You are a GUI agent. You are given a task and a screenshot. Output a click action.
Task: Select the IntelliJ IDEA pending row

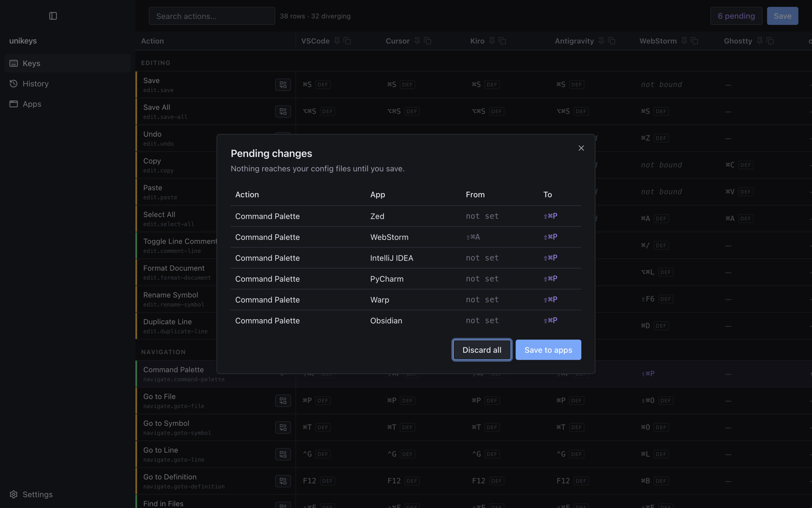click(x=406, y=258)
